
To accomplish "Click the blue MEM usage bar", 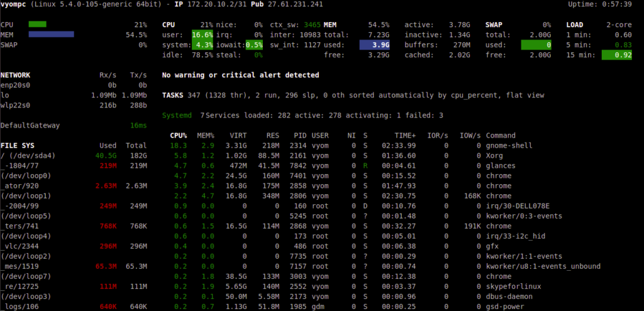I will point(51,35).
